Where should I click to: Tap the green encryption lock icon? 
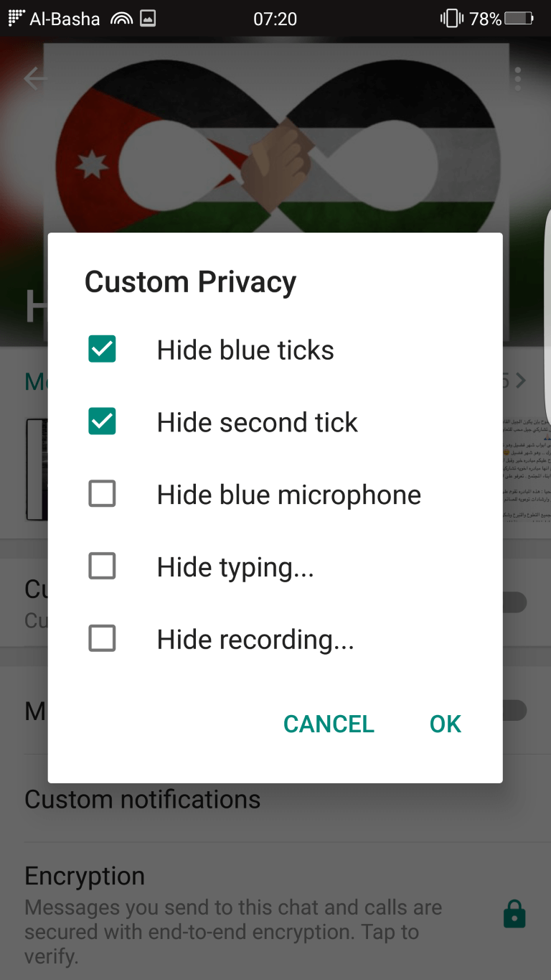pos(514,914)
